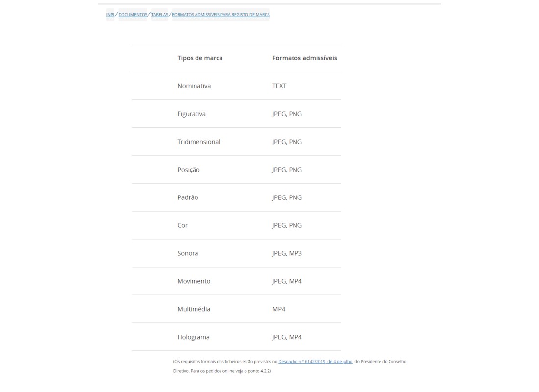Navigate to DOCUMENTOS via breadcrumb
This screenshot has width=539, height=392.
[132, 14]
